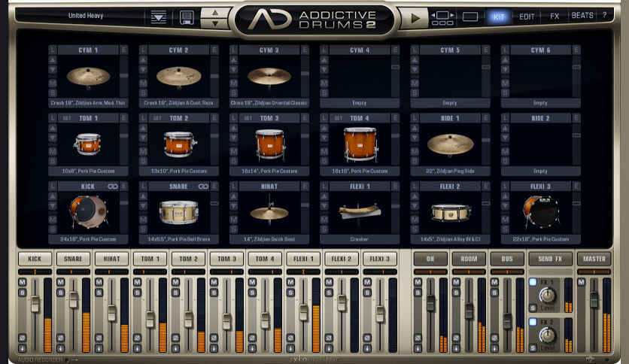Enable the FX 2 send toggle
The height and width of the screenshot is (364, 629).
pos(533,322)
